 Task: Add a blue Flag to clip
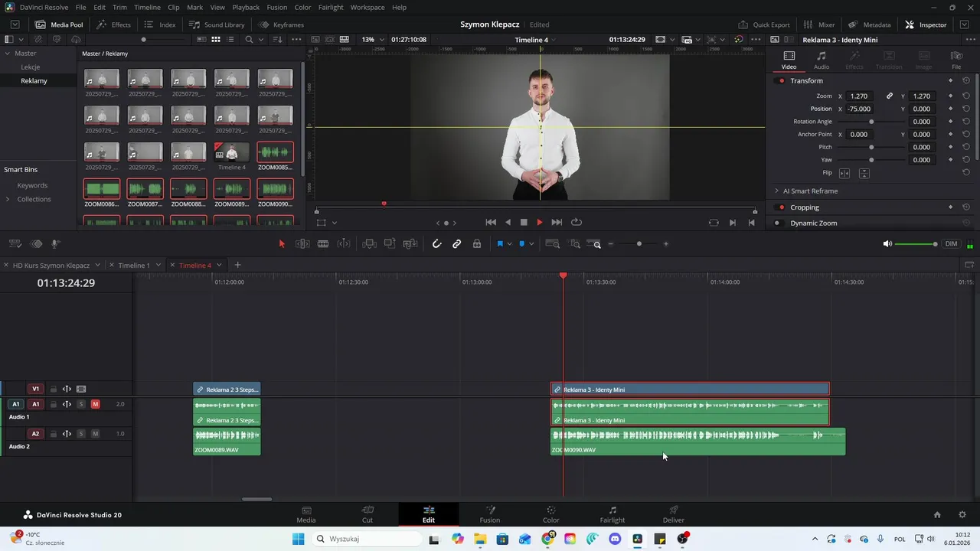tap(500, 244)
